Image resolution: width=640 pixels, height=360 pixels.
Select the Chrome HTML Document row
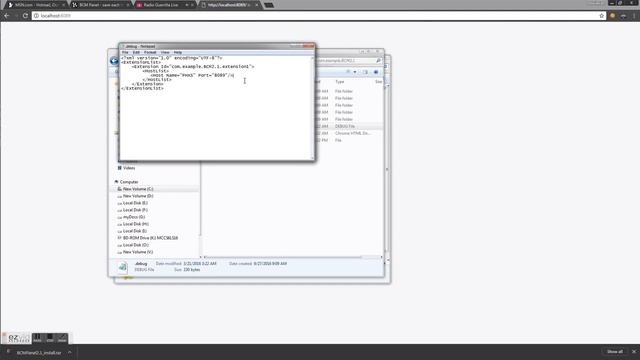point(349,133)
